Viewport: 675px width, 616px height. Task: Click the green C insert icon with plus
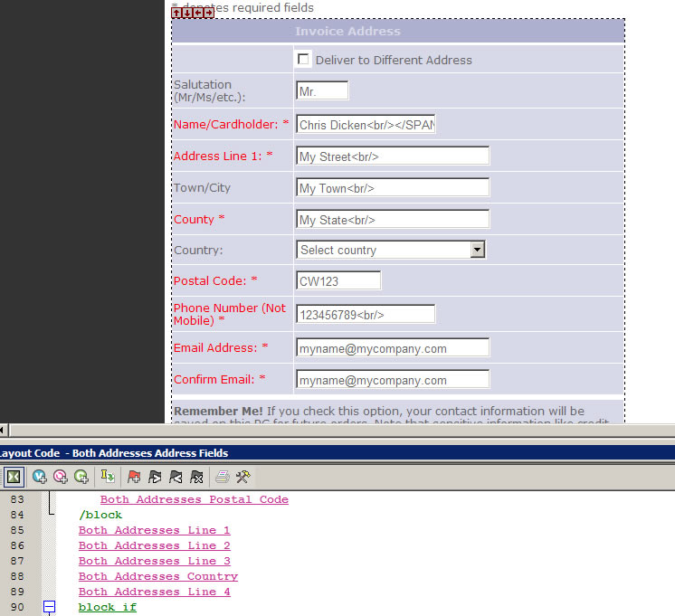click(x=81, y=476)
